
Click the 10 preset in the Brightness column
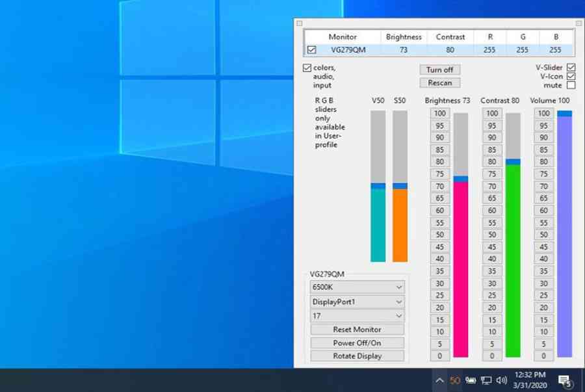click(x=440, y=332)
